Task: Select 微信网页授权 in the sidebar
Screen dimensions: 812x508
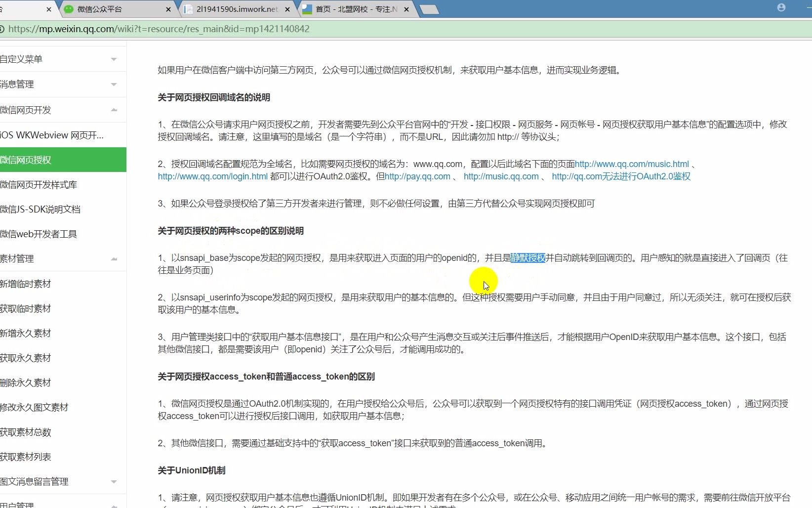Action: coord(63,160)
